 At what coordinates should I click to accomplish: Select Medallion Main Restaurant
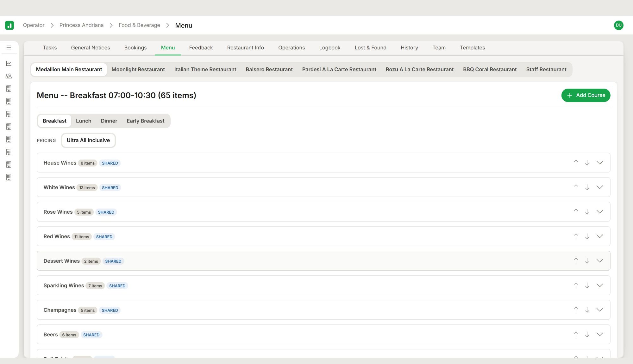tap(69, 70)
